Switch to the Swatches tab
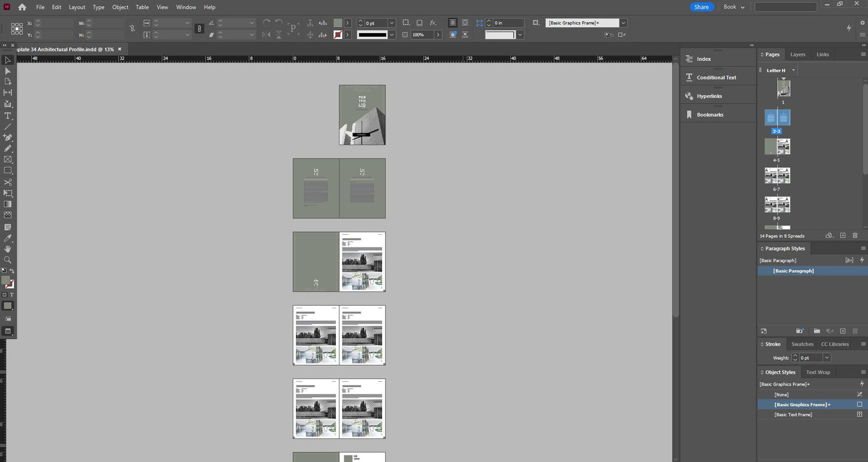Image resolution: width=868 pixels, height=462 pixels. (802, 344)
